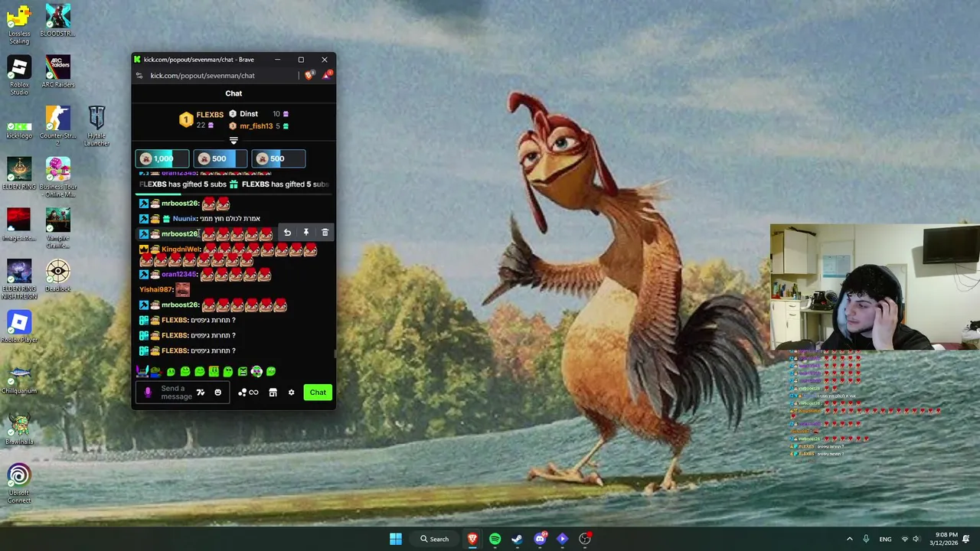
Task: Click the purple microphone icon in message box
Action: coord(148,393)
